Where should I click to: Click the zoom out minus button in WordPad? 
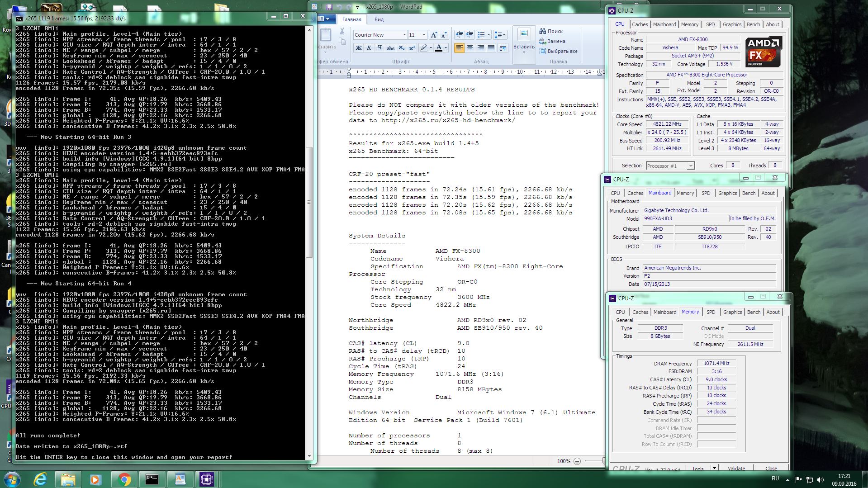[577, 461]
